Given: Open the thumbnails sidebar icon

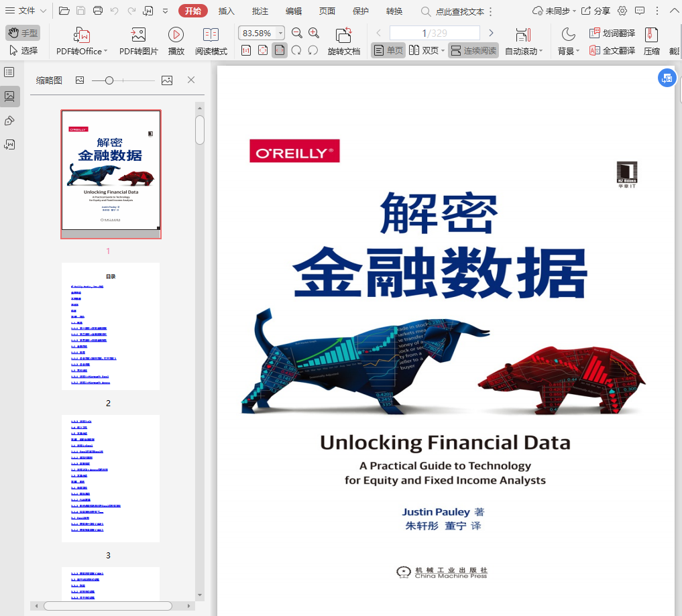Looking at the screenshot, I should 9,96.
